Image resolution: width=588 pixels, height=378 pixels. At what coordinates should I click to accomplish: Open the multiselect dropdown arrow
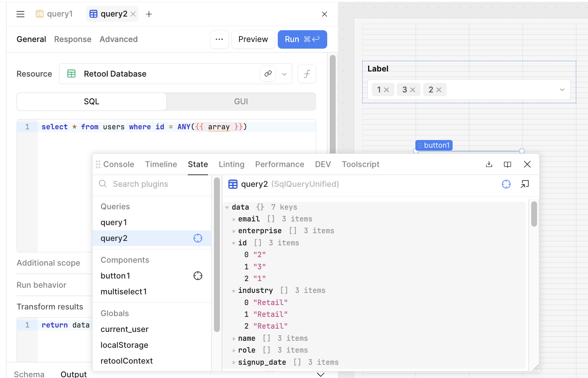pos(562,90)
